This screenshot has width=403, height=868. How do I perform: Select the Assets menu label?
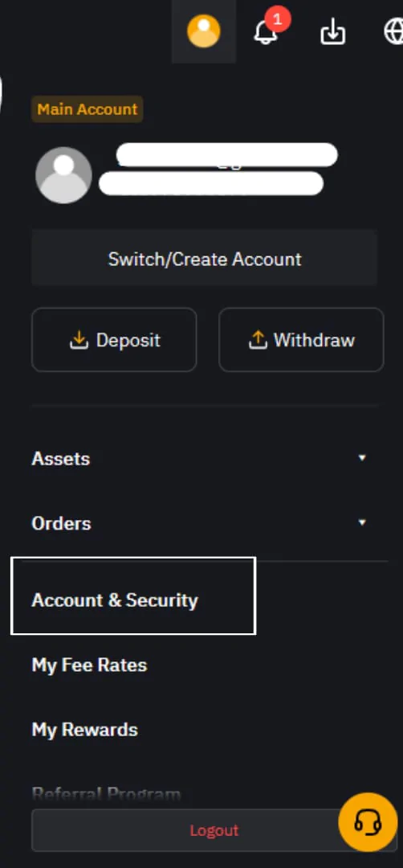pyautogui.click(x=61, y=458)
